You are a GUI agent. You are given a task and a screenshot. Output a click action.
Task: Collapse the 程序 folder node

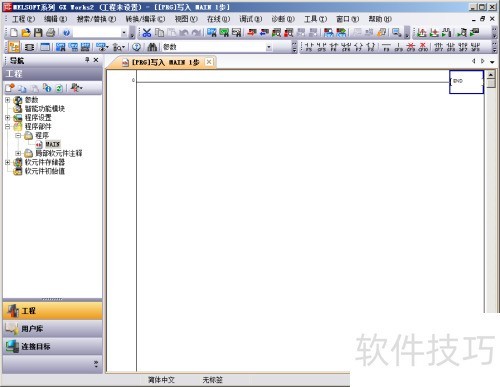[18, 135]
